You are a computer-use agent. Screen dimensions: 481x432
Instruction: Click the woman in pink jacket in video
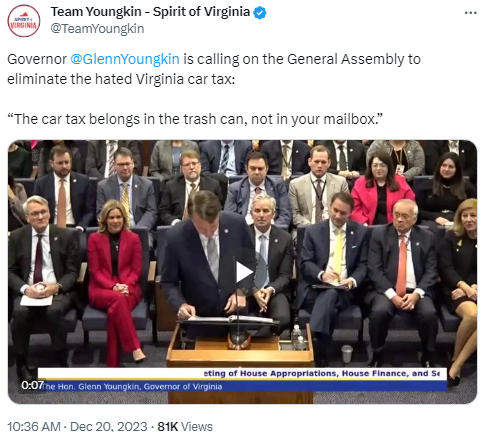[382, 190]
